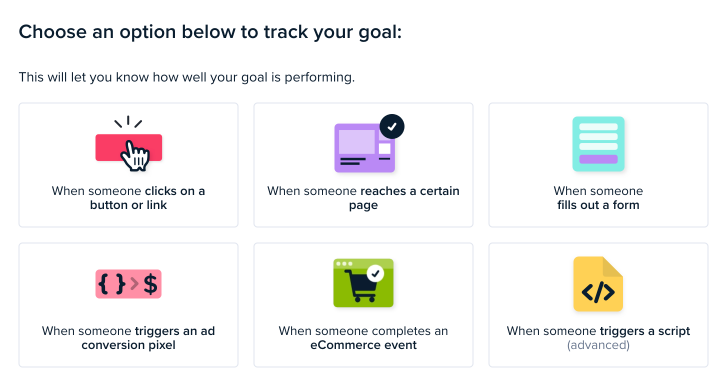The image size is (727, 384).
Task: Click the dollar sign in pixel icon
Action: [x=150, y=284]
